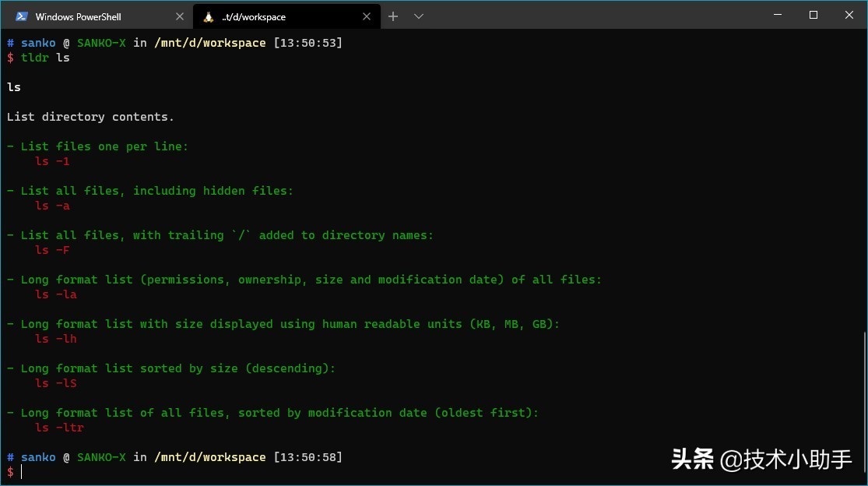
Task: Click the Linux penguin icon on second tab
Action: point(208,17)
